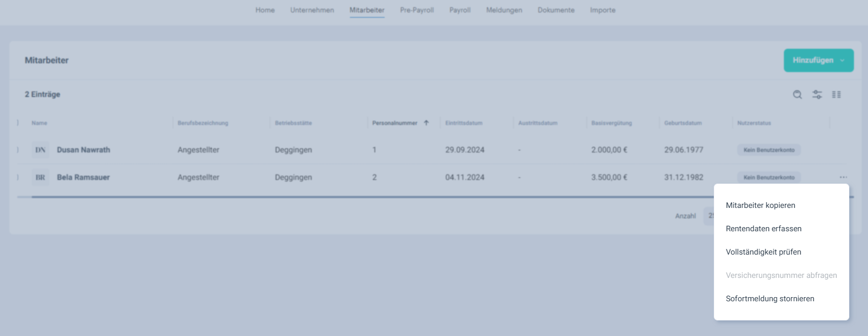868x336 pixels.
Task: Select the Mitarbeiter navigation tab
Action: tap(367, 10)
